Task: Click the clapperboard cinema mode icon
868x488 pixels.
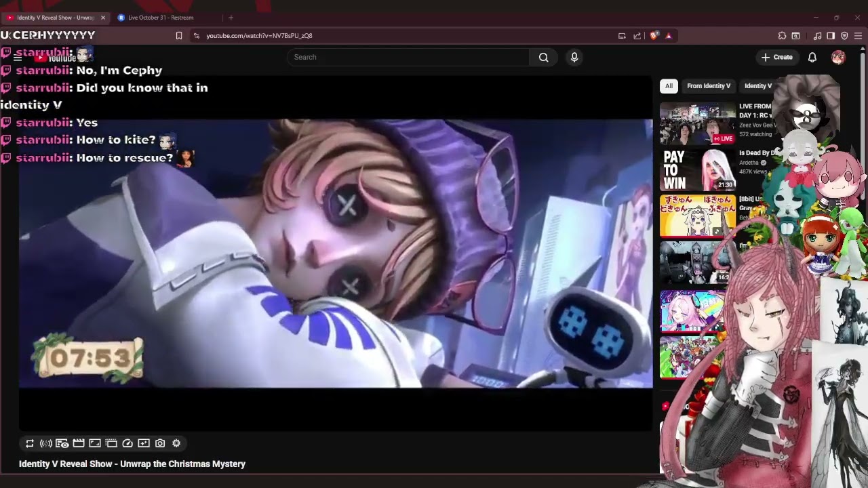Action: (x=79, y=443)
